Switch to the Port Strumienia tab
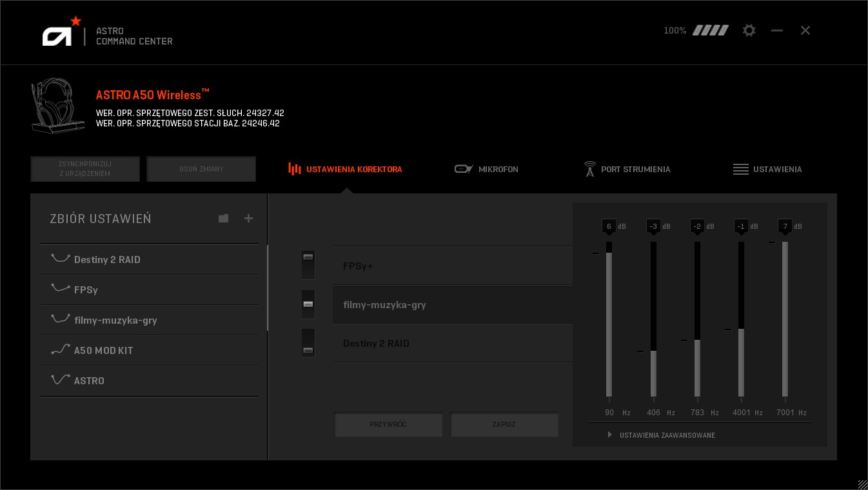868x490 pixels. coord(626,170)
